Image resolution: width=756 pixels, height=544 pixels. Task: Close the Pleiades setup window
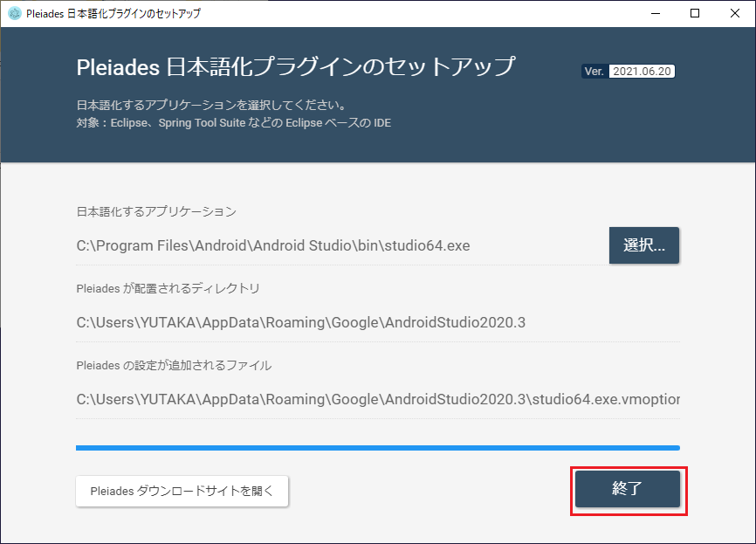tap(735, 13)
